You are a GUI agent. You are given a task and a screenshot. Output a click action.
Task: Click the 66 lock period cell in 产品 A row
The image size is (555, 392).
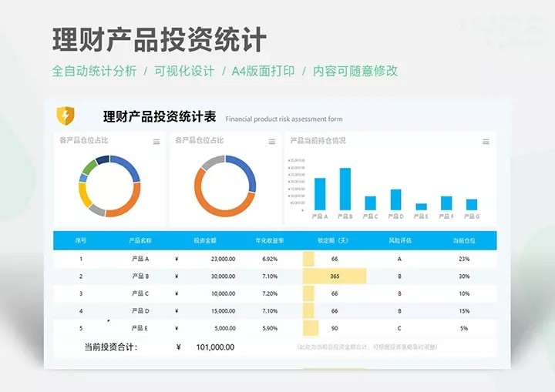pyautogui.click(x=335, y=259)
